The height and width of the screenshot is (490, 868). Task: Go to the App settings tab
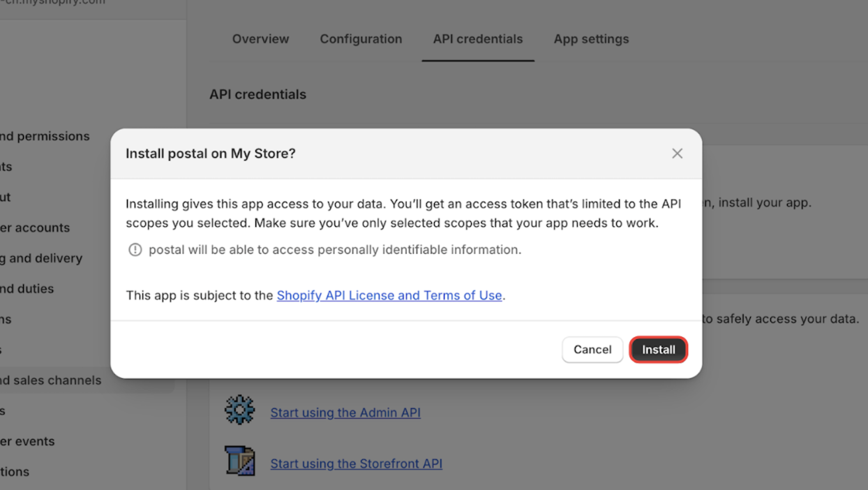click(x=591, y=39)
